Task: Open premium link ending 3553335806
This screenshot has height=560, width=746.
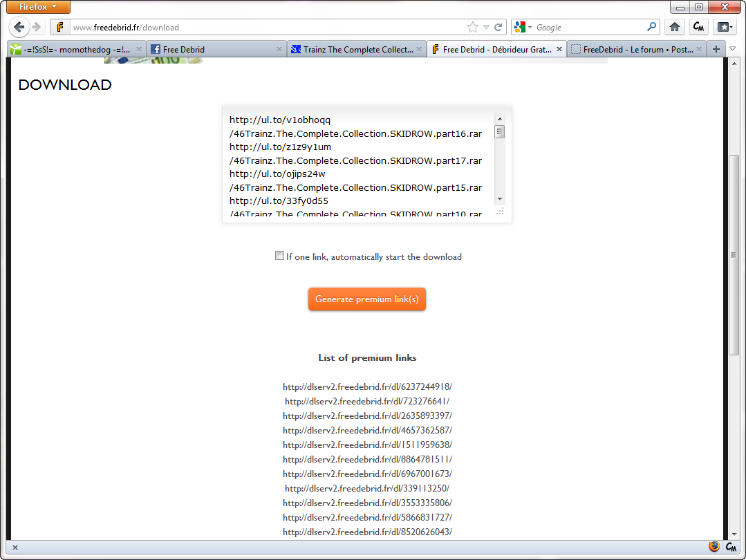Action: tap(367, 503)
